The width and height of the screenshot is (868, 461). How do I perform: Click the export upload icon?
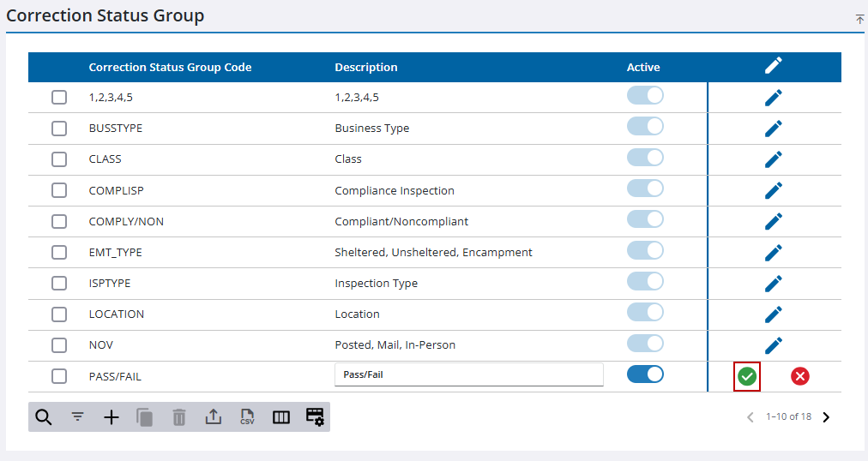coord(213,416)
